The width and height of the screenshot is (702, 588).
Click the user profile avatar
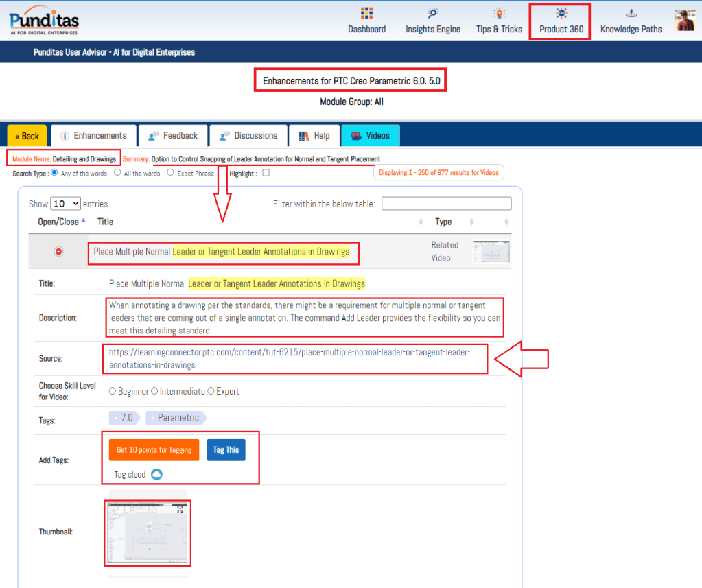685,21
